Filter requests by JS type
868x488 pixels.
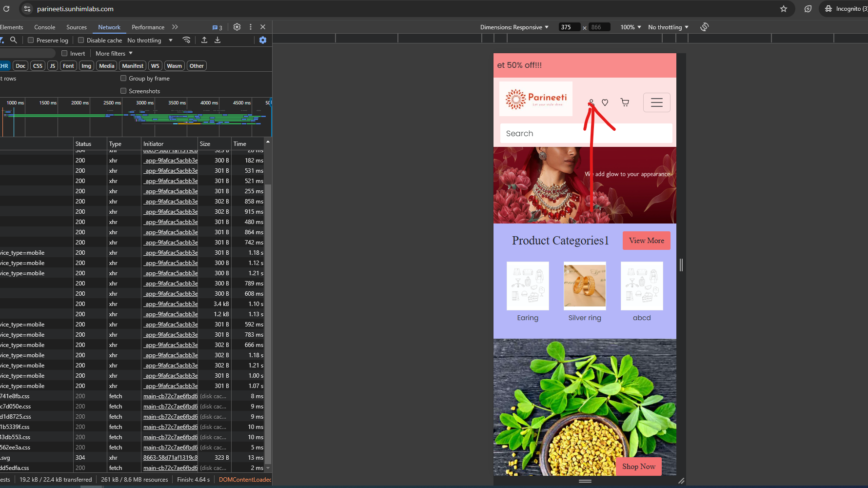(53, 66)
